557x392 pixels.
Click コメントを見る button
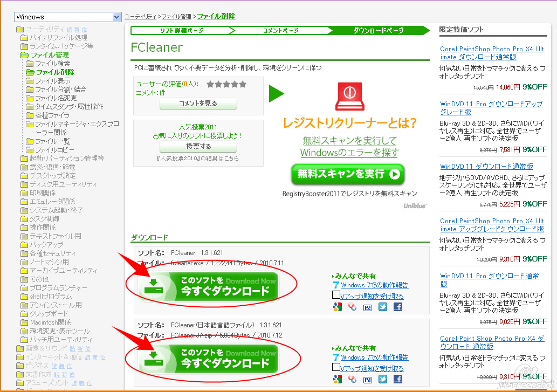198,104
